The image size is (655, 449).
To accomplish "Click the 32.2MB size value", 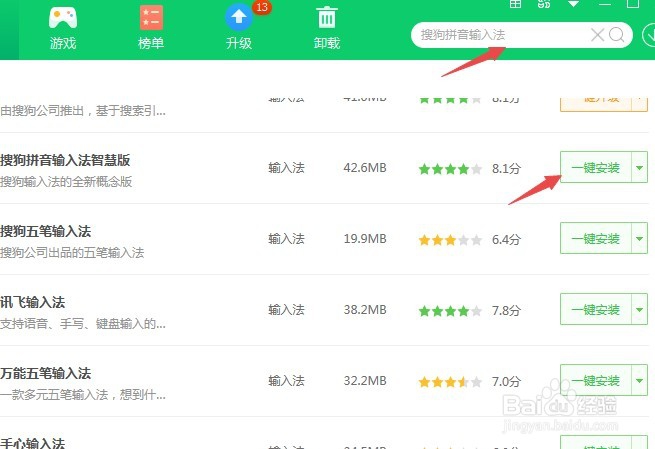I will pyautogui.click(x=365, y=381).
